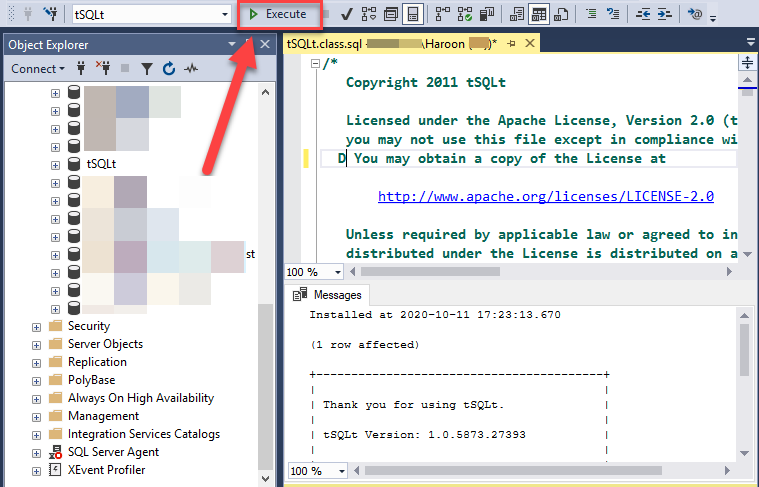Expand the PolyBase node
Viewport: 759px width, 487px height.
(36, 381)
